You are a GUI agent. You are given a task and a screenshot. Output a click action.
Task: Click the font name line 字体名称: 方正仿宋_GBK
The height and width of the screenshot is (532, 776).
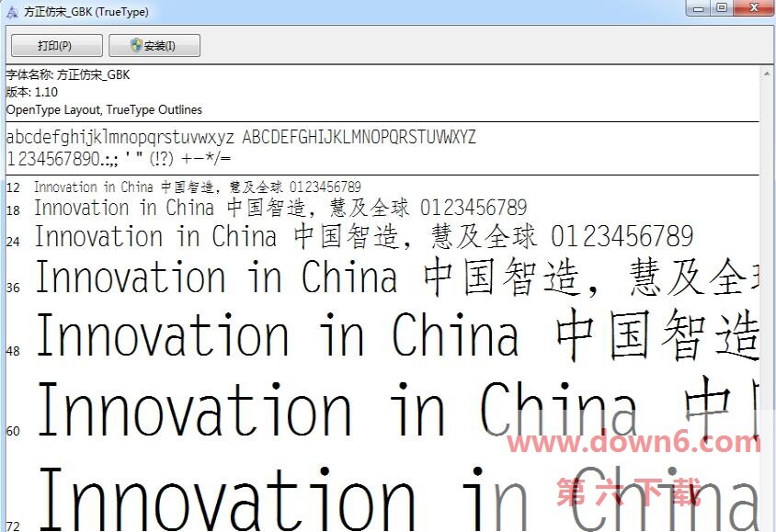[68, 74]
